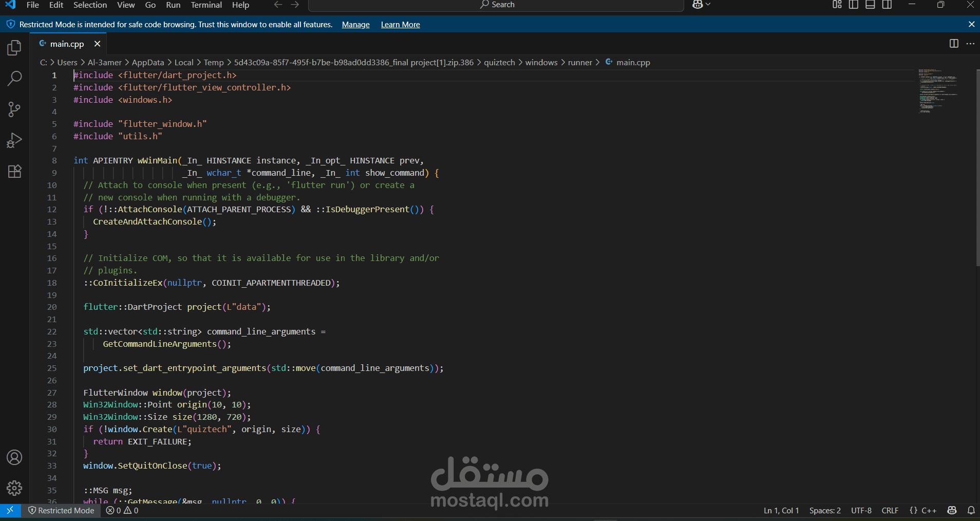Open the errors and warnings Problems indicator
The width and height of the screenshot is (980, 521).
[x=122, y=510]
